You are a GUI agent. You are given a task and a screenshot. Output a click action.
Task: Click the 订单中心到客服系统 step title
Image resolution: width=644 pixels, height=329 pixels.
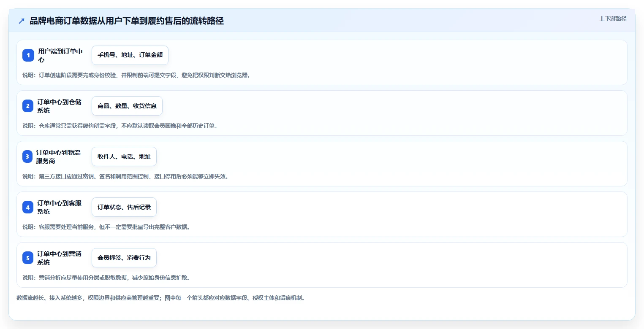[60, 207]
